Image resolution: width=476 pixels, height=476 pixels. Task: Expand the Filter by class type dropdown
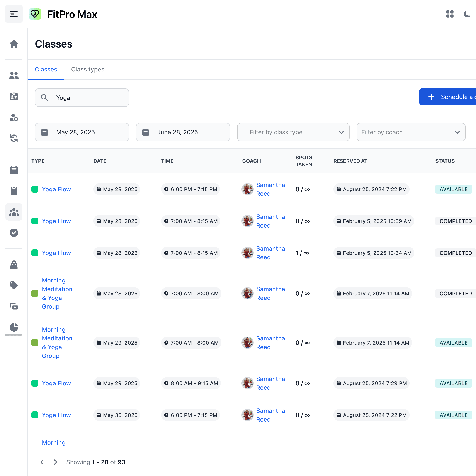pos(293,132)
